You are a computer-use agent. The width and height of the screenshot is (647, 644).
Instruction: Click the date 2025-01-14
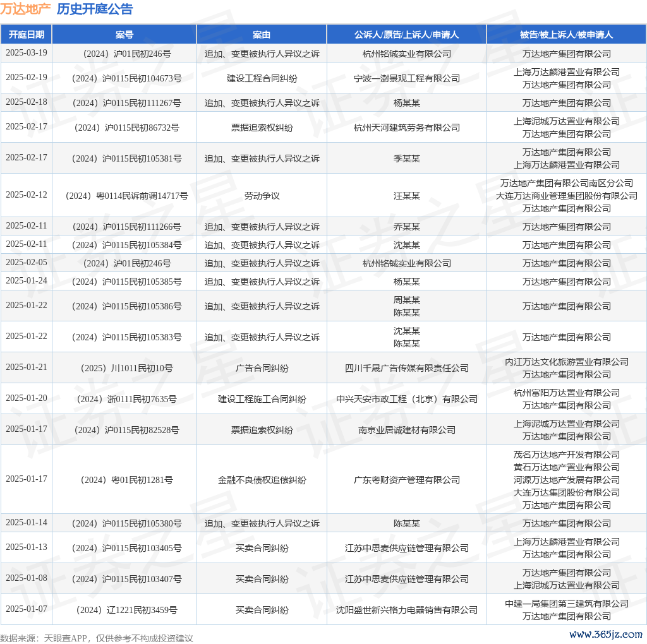(x=27, y=522)
